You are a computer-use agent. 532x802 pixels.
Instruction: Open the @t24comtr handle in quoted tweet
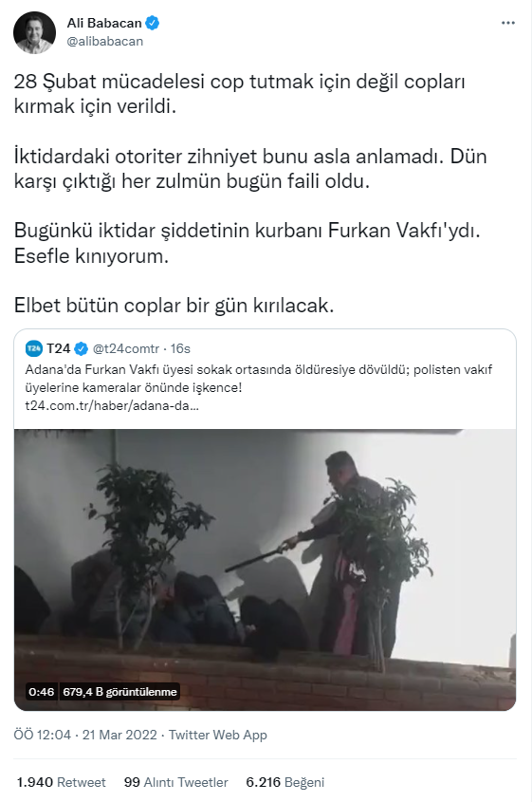[x=126, y=349]
